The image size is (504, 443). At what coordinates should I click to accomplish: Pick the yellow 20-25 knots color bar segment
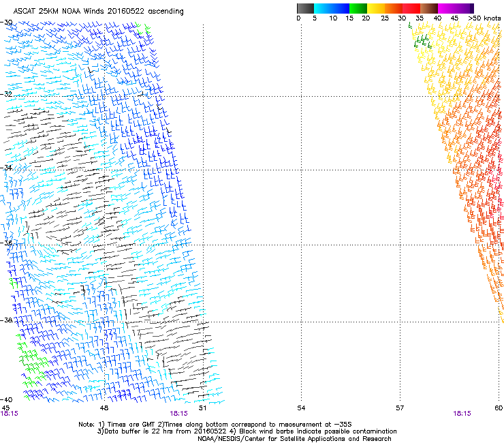tap(376, 8)
